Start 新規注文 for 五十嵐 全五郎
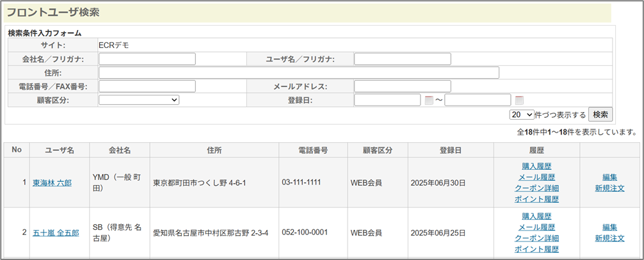Viewport: 644px width, 260px height. click(x=609, y=238)
